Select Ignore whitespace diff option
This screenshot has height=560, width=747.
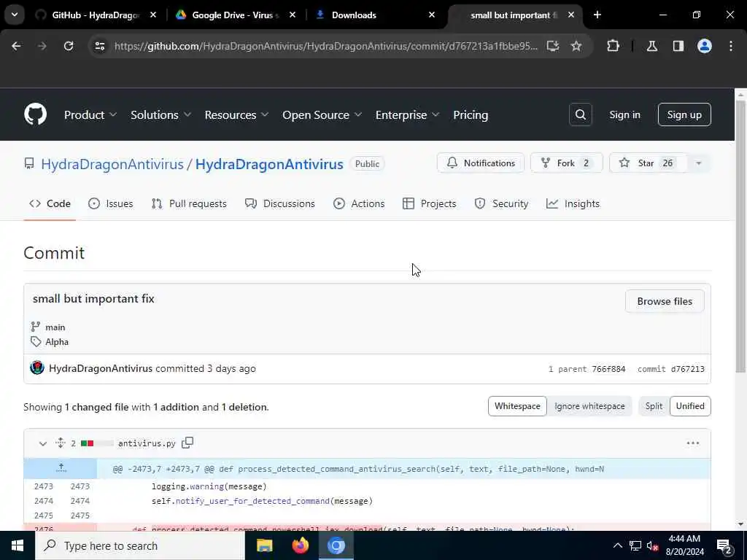pyautogui.click(x=589, y=406)
